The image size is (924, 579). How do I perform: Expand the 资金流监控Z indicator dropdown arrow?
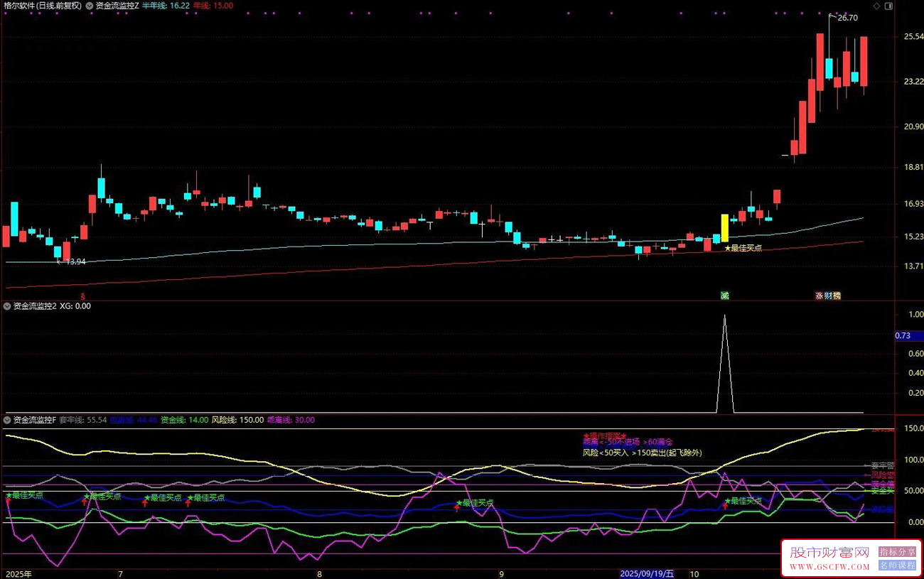[x=90, y=6]
